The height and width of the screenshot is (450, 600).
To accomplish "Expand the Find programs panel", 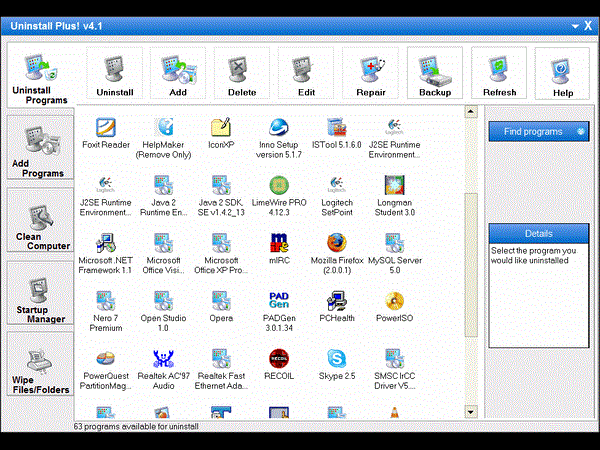I will [539, 131].
